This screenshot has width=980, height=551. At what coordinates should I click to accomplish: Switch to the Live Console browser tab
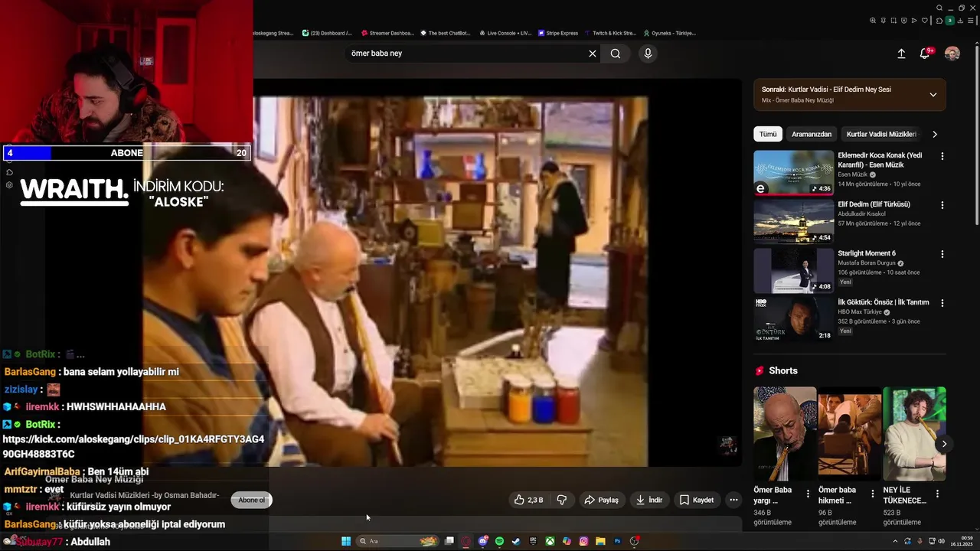pyautogui.click(x=505, y=33)
